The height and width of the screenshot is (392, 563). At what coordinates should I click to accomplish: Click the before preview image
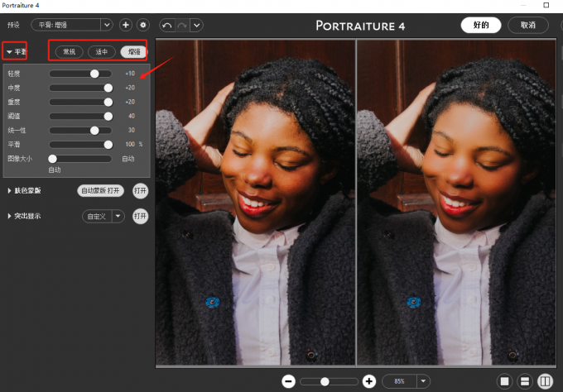click(x=255, y=203)
